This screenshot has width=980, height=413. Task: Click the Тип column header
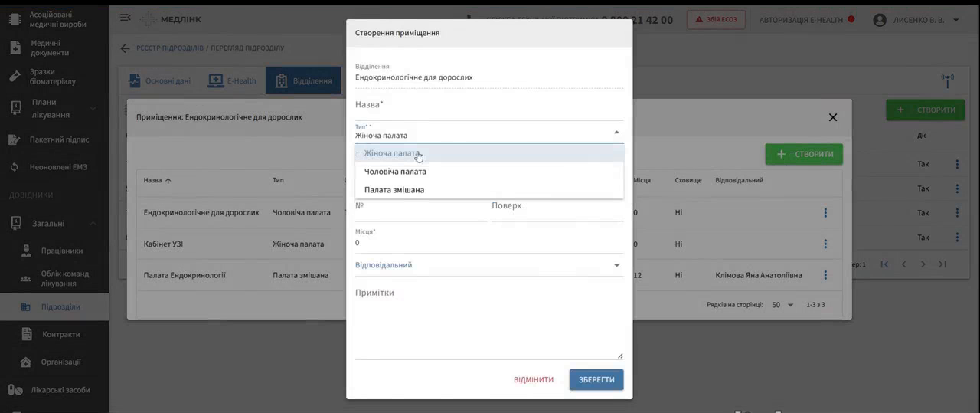tap(278, 181)
